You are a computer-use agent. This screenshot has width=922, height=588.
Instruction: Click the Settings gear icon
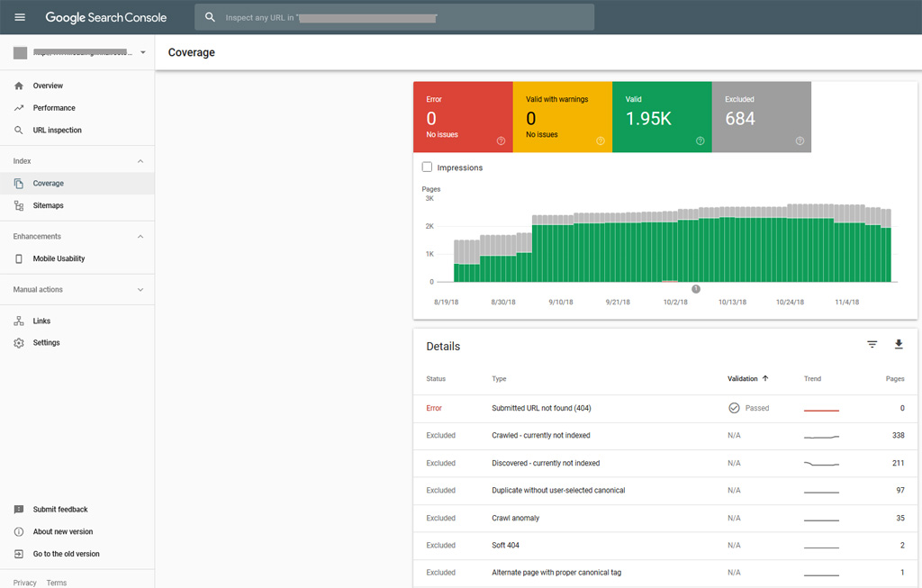coord(20,342)
